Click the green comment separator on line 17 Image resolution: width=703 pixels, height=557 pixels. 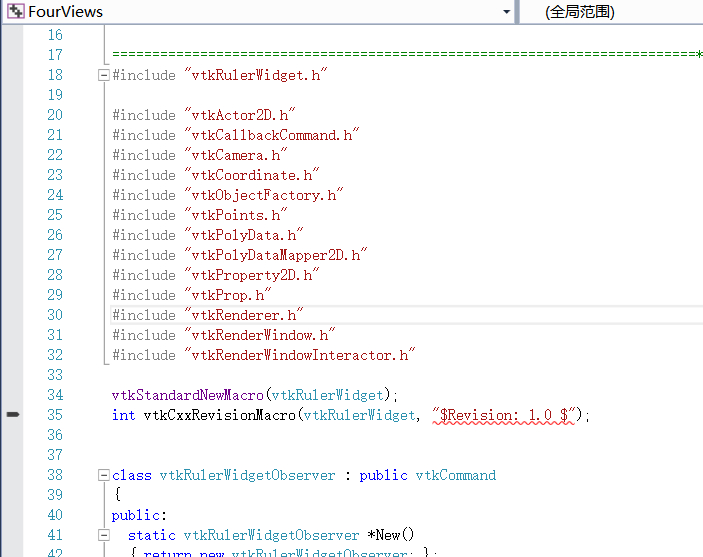(407, 54)
